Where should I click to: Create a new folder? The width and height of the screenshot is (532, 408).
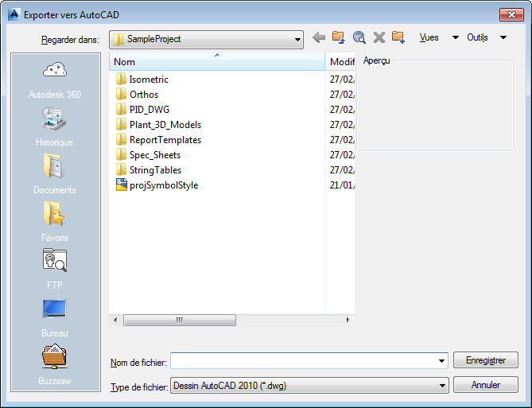pos(398,37)
